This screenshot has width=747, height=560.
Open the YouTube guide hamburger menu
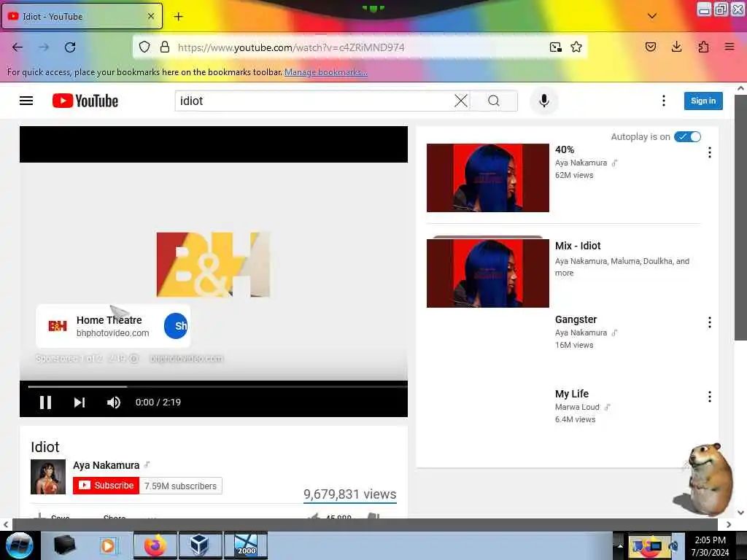(26, 101)
